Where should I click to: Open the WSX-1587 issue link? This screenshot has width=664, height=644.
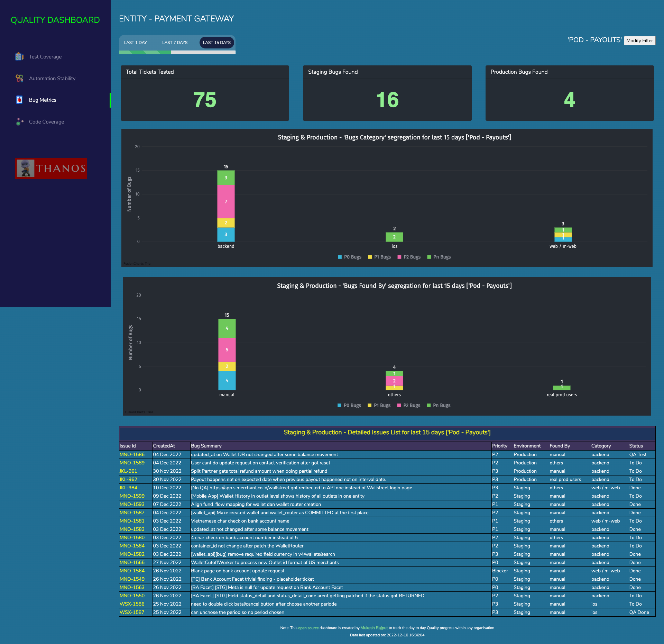click(x=132, y=613)
